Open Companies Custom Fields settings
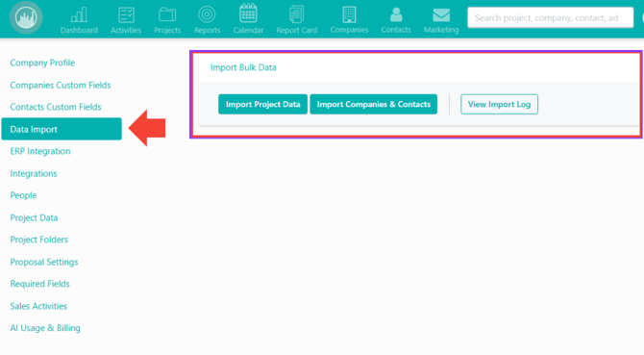Viewport: 644px width, 355px height. [61, 85]
